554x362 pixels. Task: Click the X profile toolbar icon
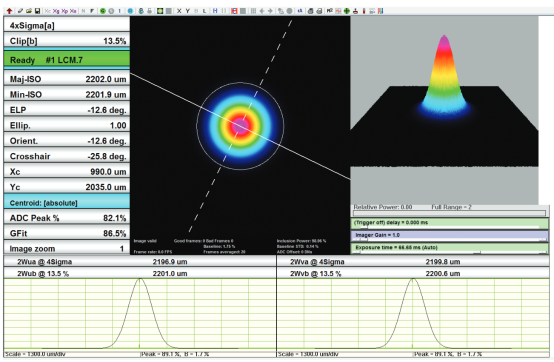pos(179,11)
